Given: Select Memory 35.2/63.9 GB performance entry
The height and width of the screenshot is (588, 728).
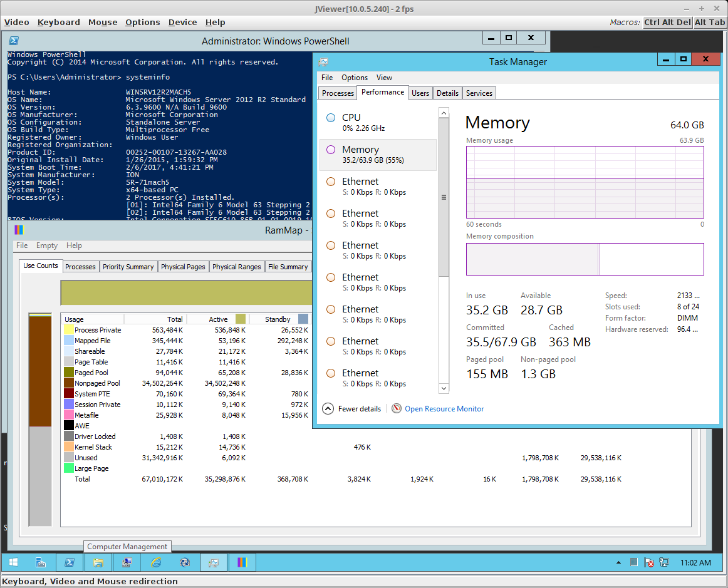Looking at the screenshot, I should tap(378, 155).
